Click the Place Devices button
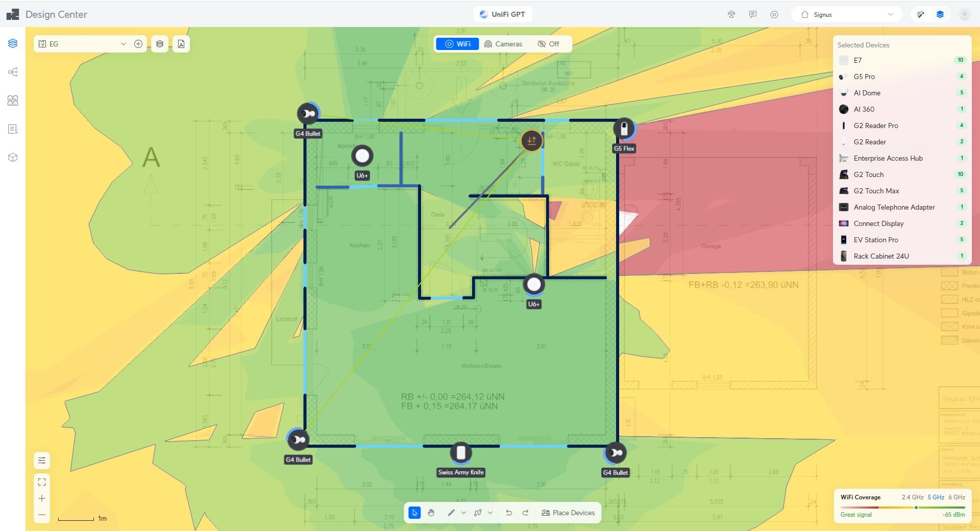The image size is (980, 531). 568,513
